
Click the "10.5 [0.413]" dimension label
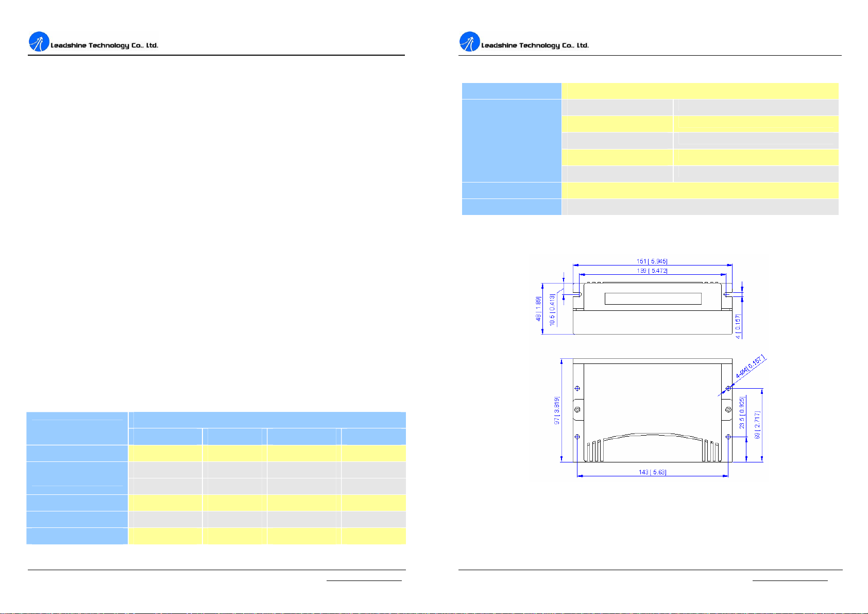[552, 309]
